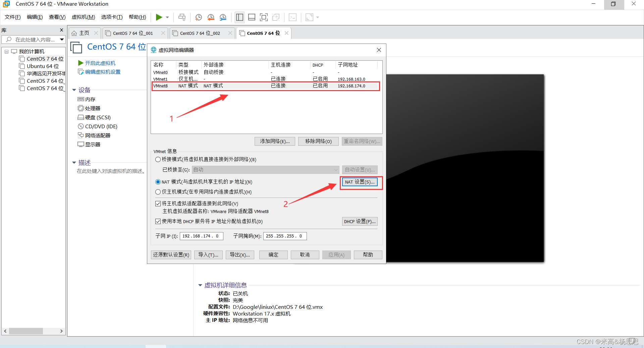Open the bridged-to adapter dropdown

point(336,170)
